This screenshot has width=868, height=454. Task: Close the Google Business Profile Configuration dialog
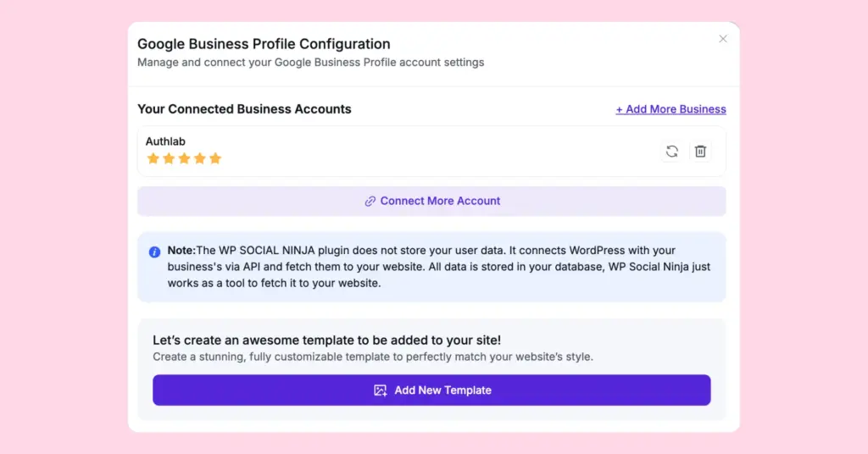723,39
